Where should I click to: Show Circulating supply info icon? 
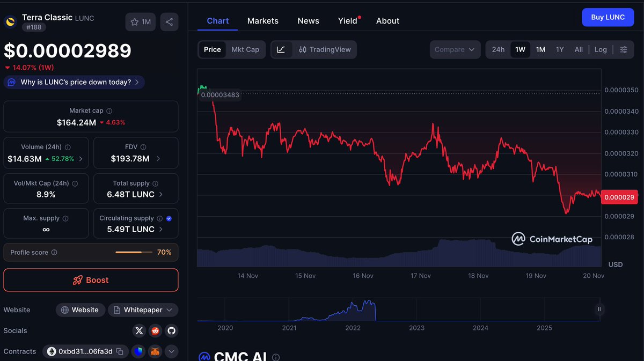click(x=159, y=218)
